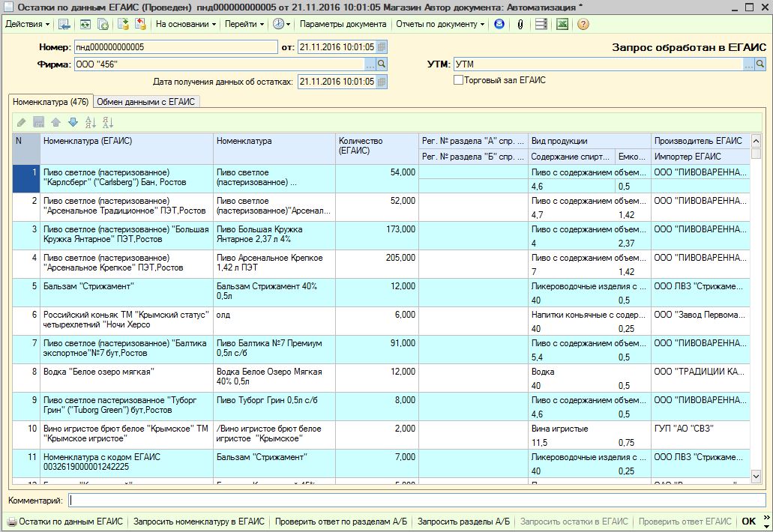Click the table's scroll down arrow
Screen dimensions: 773x532
click(756, 476)
